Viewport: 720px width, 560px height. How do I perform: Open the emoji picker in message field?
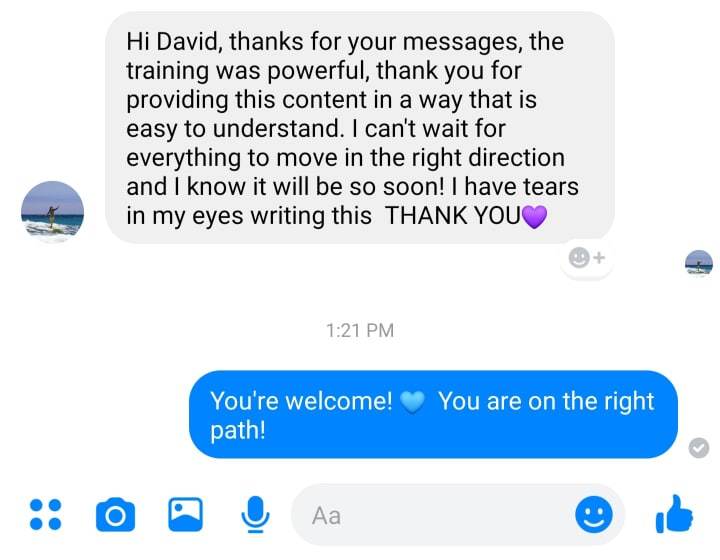pyautogui.click(x=594, y=515)
